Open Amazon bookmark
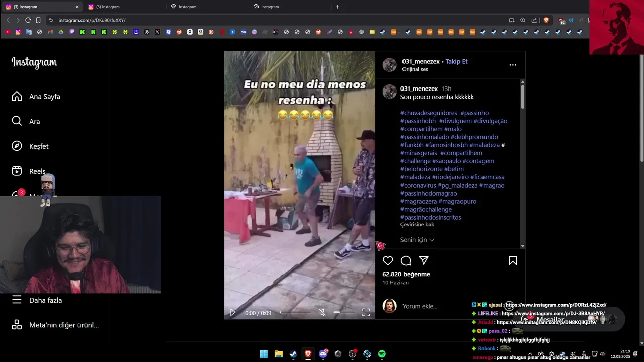 tap(200, 32)
